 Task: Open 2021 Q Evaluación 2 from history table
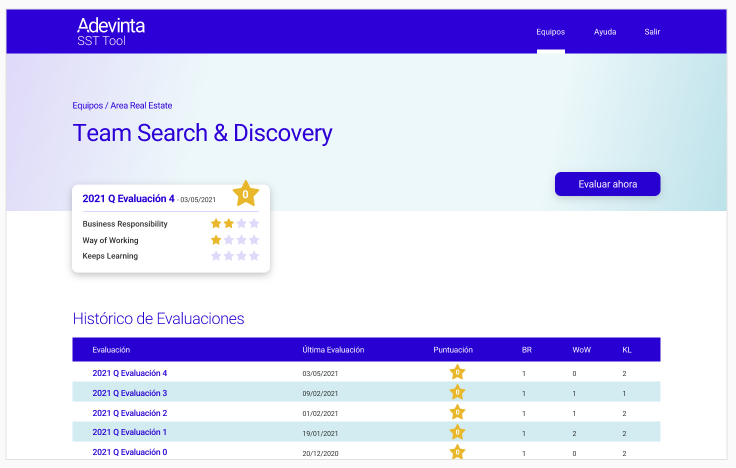pos(129,413)
